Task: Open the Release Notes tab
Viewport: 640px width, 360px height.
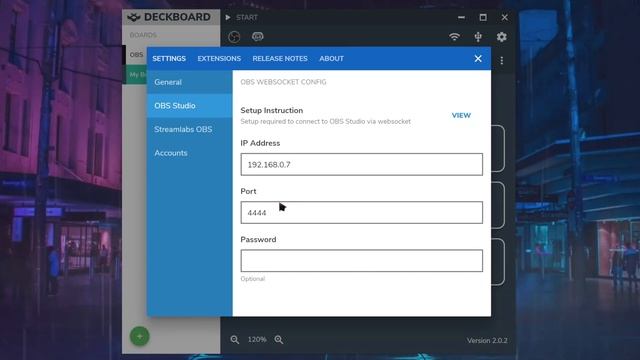Action: (x=280, y=59)
